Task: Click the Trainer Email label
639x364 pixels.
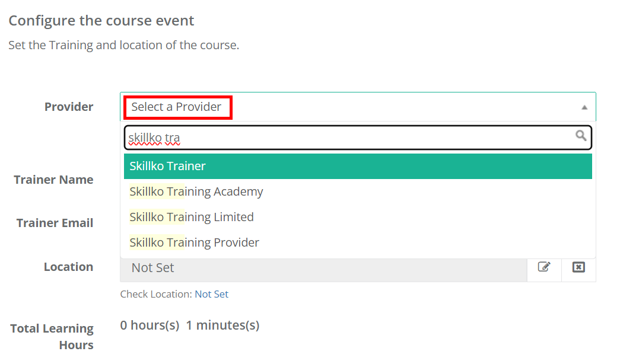Action: point(55,223)
